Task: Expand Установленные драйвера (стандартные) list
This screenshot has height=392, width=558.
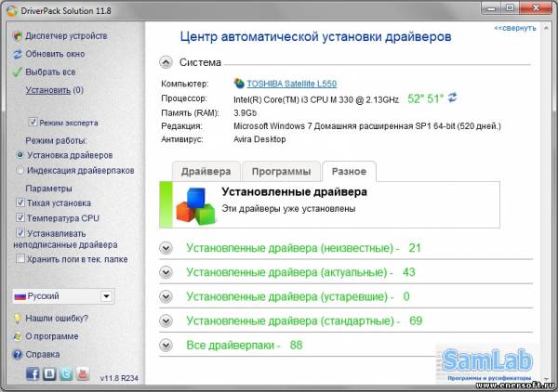Action: coord(166,320)
